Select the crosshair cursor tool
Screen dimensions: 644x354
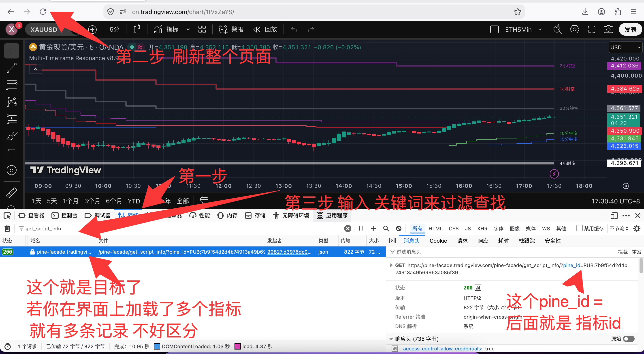click(11, 51)
